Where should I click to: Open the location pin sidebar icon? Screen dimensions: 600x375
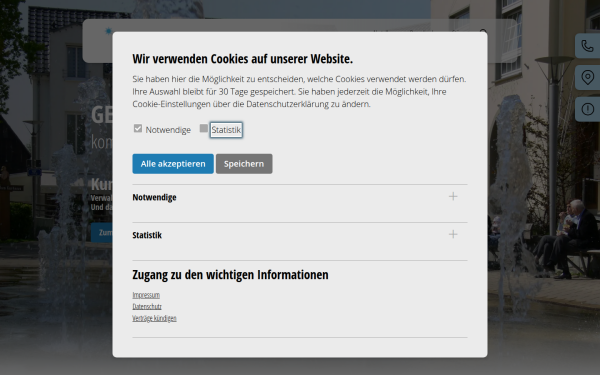tap(587, 78)
